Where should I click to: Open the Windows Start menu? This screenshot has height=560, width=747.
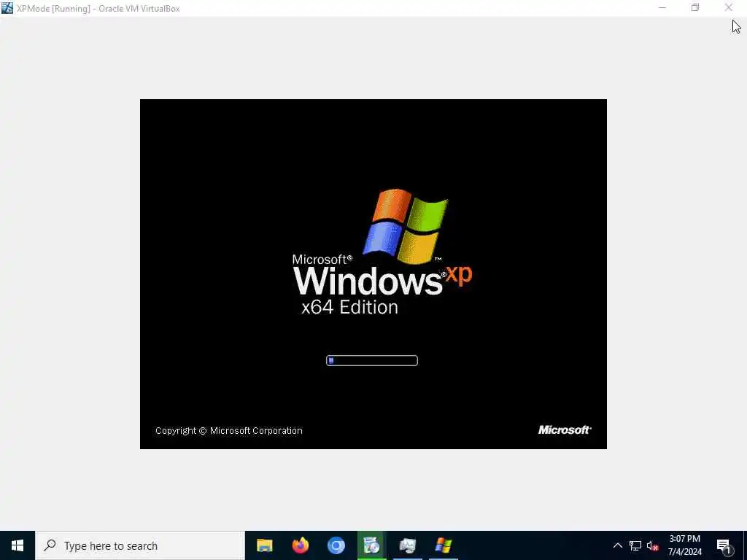pyautogui.click(x=18, y=545)
